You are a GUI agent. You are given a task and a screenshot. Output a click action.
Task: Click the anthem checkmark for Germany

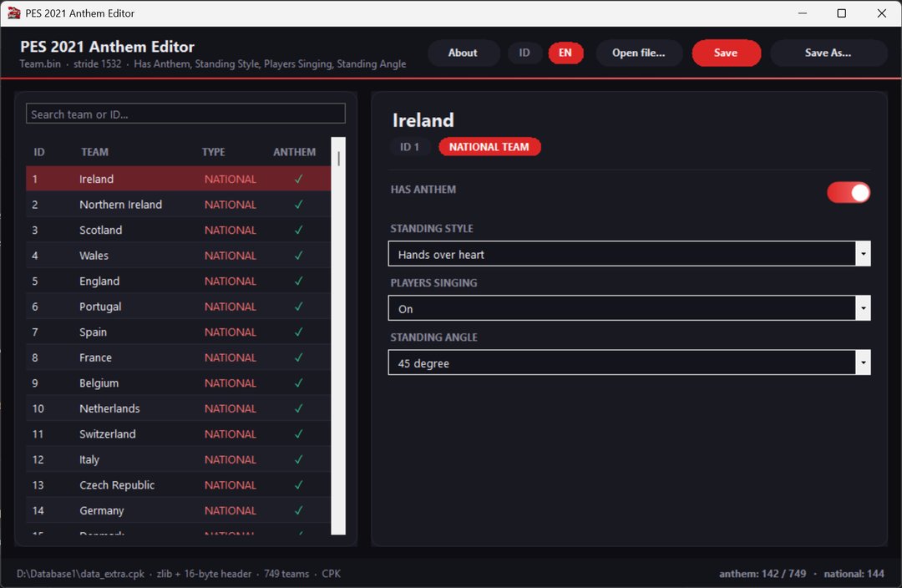(298, 510)
